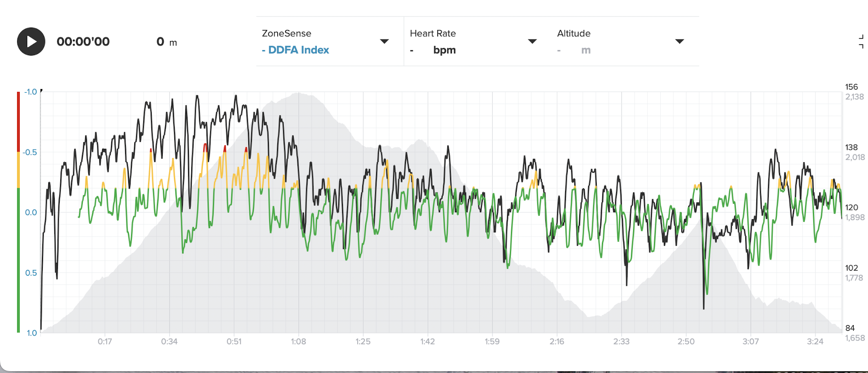Image resolution: width=868 pixels, height=373 pixels.
Task: Click the 0.5 DDFA axis value
Action: [31, 273]
